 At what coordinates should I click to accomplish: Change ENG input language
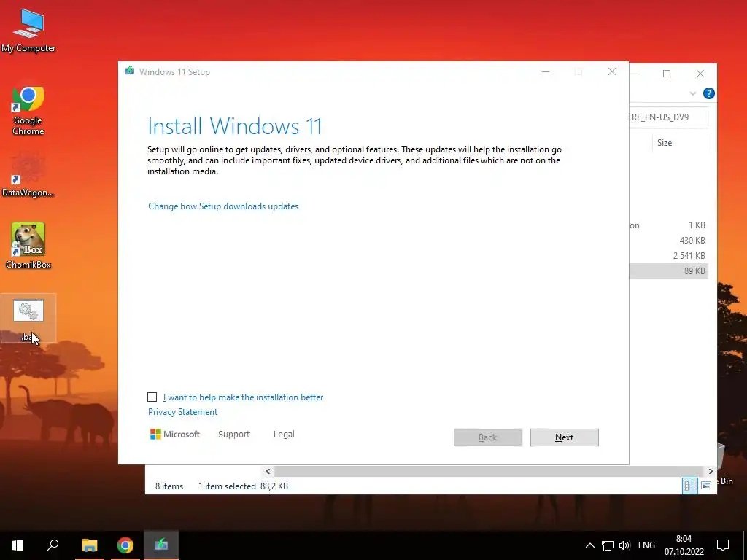tap(646, 545)
